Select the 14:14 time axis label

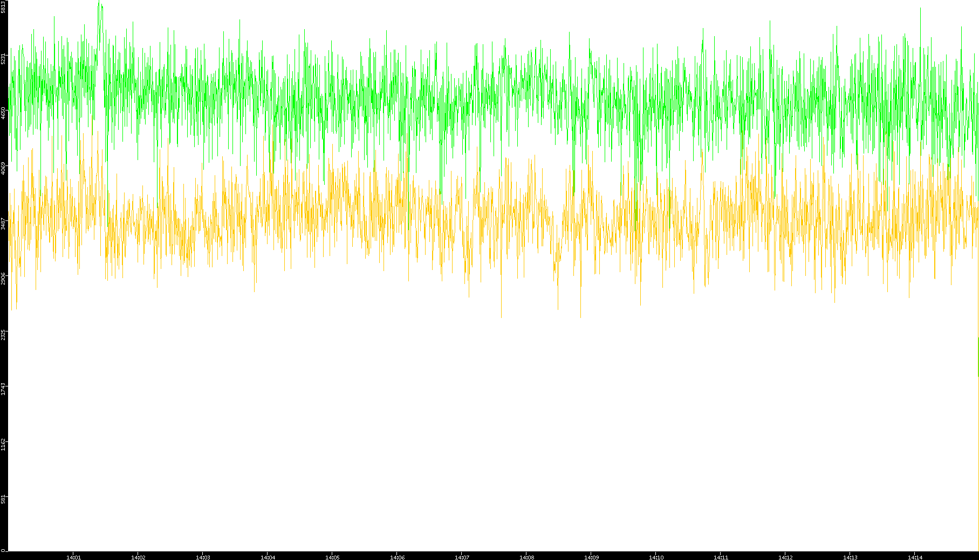point(915,557)
